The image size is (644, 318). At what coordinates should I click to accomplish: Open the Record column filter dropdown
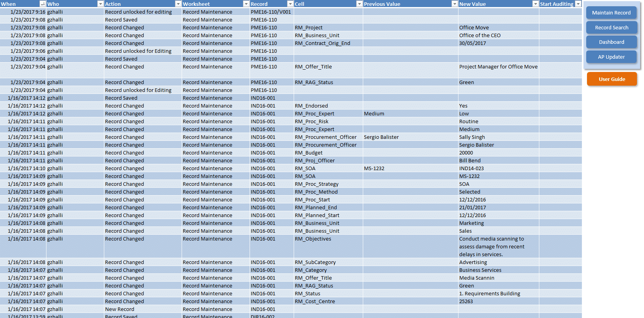click(x=290, y=4)
